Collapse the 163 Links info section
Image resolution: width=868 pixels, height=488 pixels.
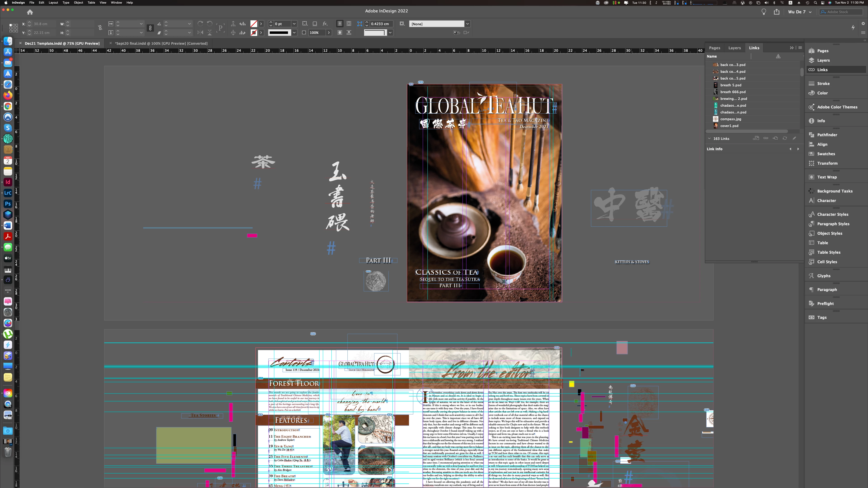(x=709, y=138)
